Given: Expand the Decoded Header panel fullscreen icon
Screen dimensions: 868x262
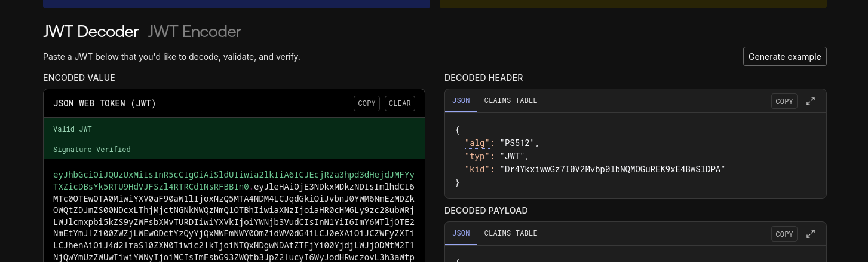Looking at the screenshot, I should (x=811, y=101).
